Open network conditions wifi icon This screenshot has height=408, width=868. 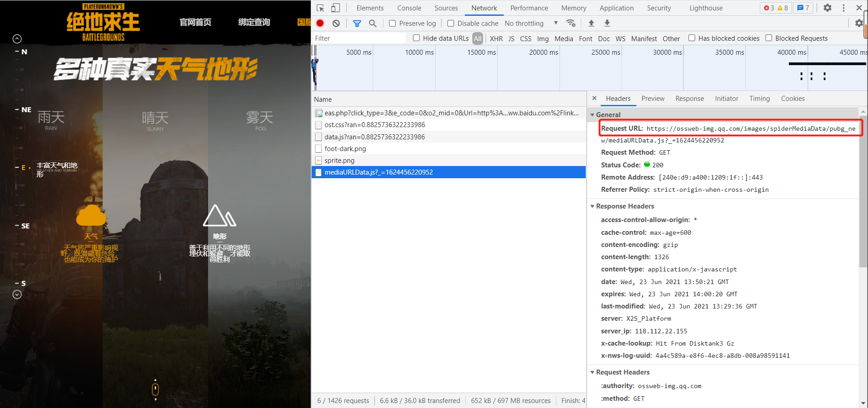[571, 23]
